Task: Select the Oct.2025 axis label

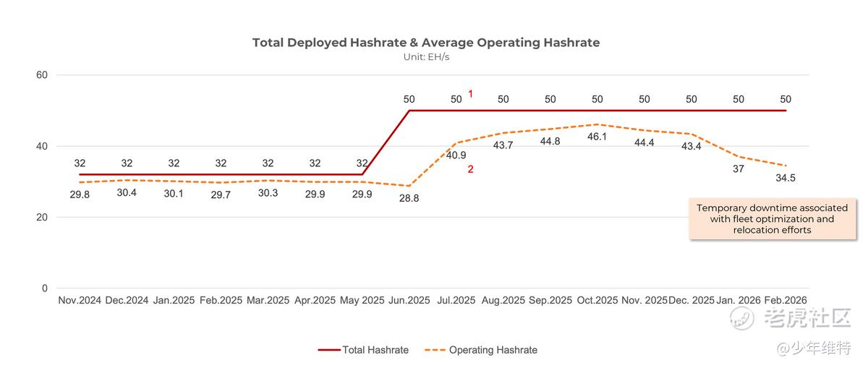Action: click(597, 300)
